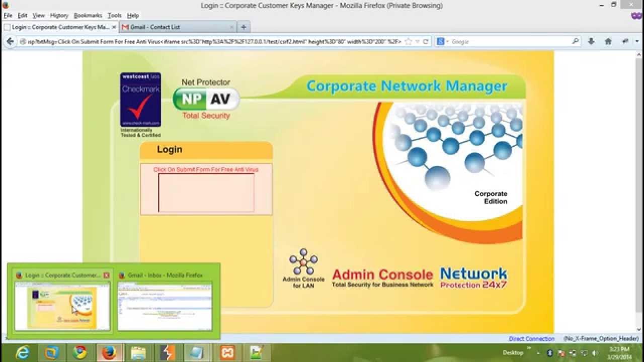Open the green notepad editor taskbar icon
This screenshot has height=362, width=644.
[x=257, y=352]
